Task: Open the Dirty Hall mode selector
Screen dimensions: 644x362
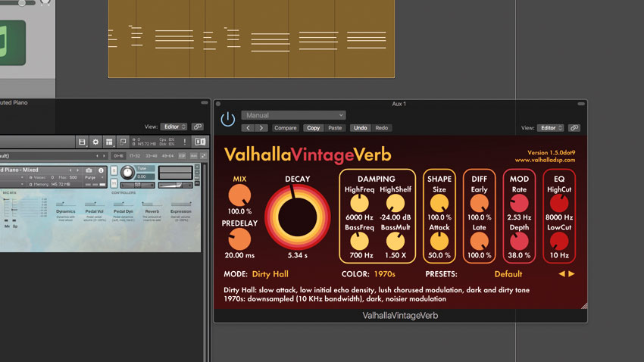Action: [270, 274]
